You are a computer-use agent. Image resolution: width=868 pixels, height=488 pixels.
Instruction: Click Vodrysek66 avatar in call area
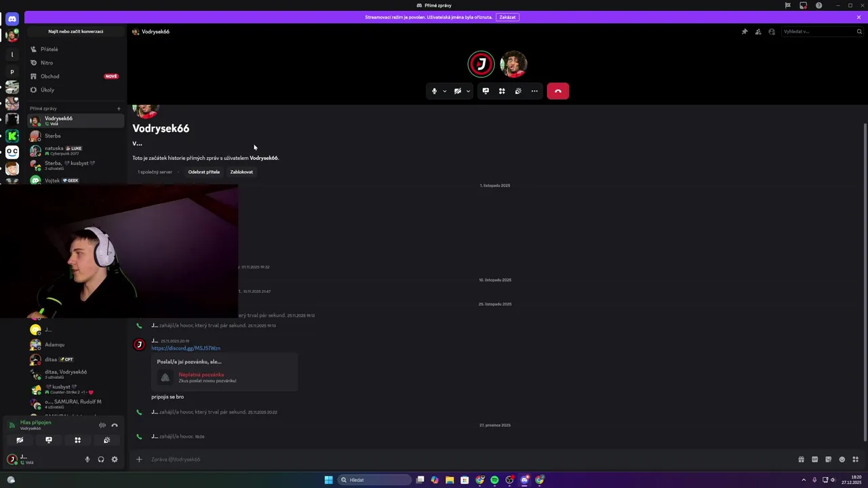point(513,64)
